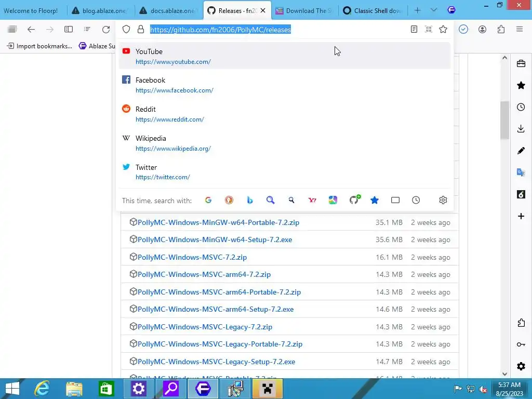The width and height of the screenshot is (532, 399).
Task: Select Reddit suggestion
Action: click(x=284, y=114)
